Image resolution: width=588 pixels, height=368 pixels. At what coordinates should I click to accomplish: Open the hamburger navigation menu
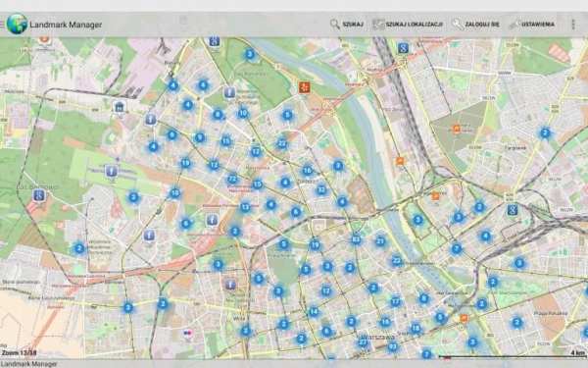click(2, 25)
